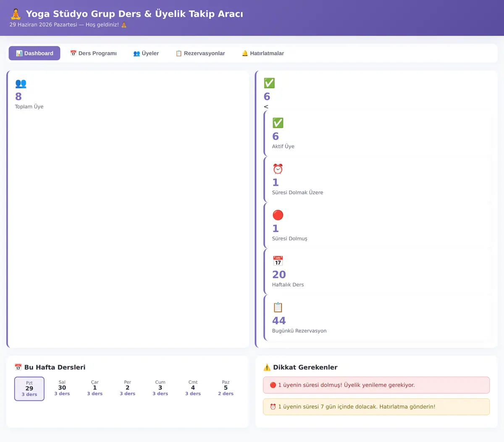Click the number 20 for weekly classes

tap(279, 275)
